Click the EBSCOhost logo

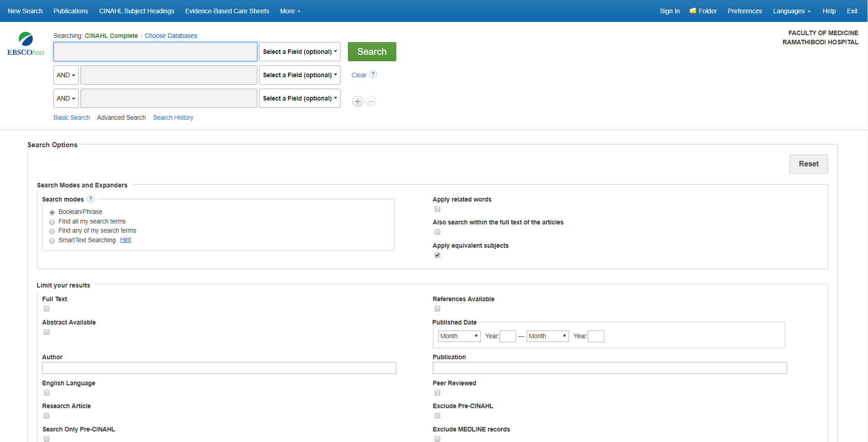pos(26,44)
